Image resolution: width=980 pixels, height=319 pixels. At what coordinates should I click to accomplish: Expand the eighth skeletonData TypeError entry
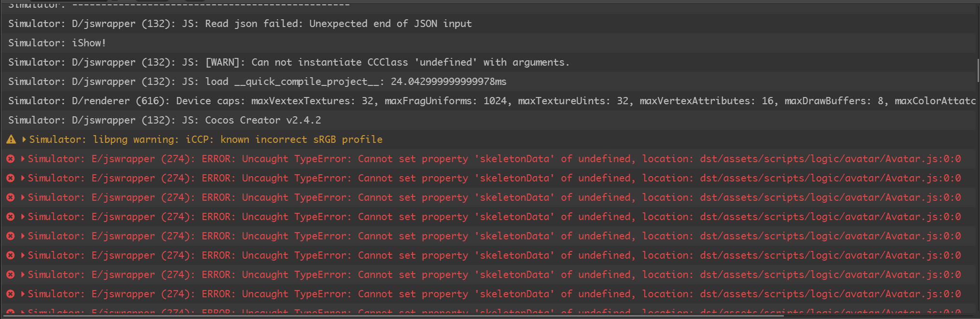(x=23, y=294)
